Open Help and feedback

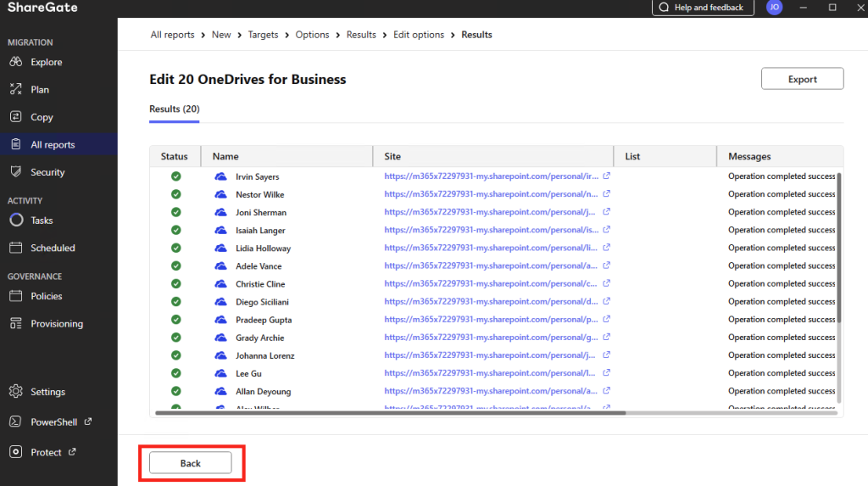coord(703,7)
